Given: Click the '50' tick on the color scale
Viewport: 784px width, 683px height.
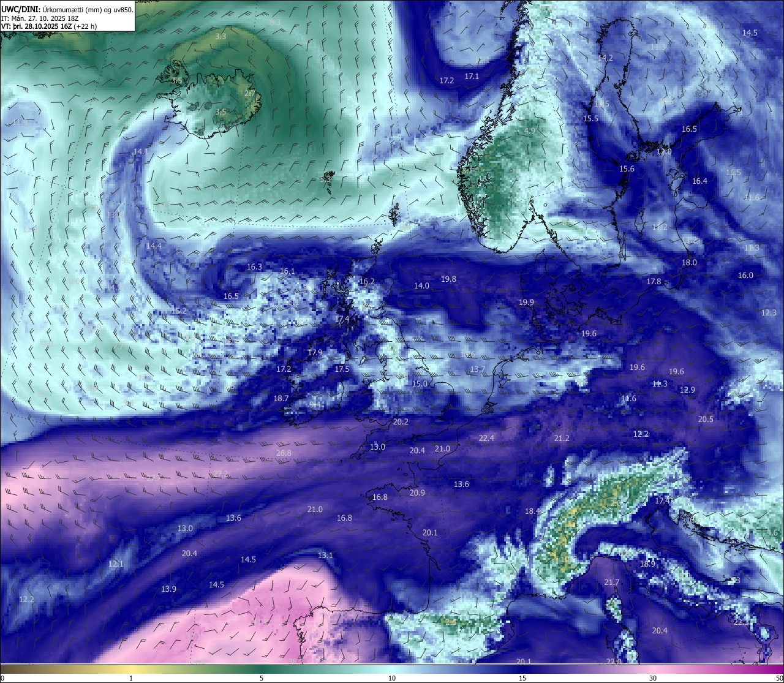Looking at the screenshot, I should 779,678.
